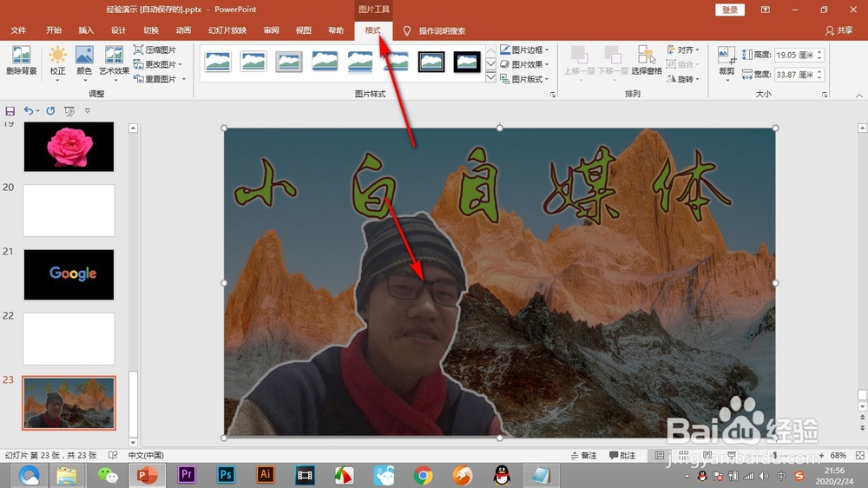The width and height of the screenshot is (868, 488).
Task: Expand the picture styles gallery (more button)
Action: click(x=490, y=77)
